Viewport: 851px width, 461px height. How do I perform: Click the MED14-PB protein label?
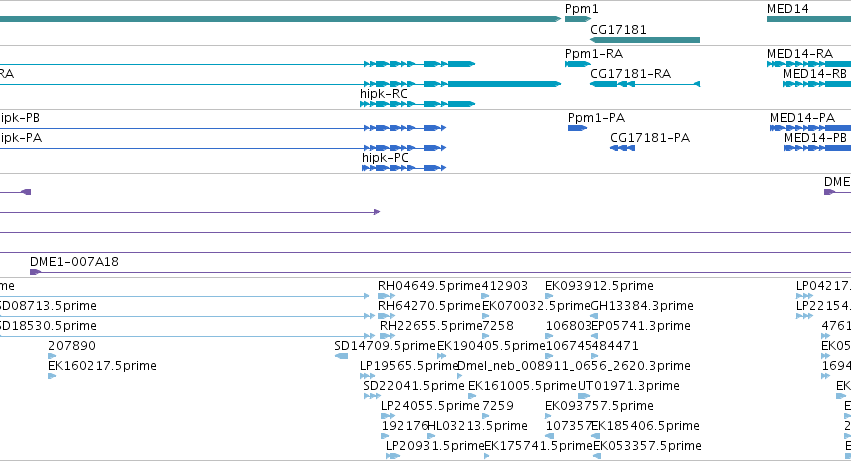click(815, 138)
